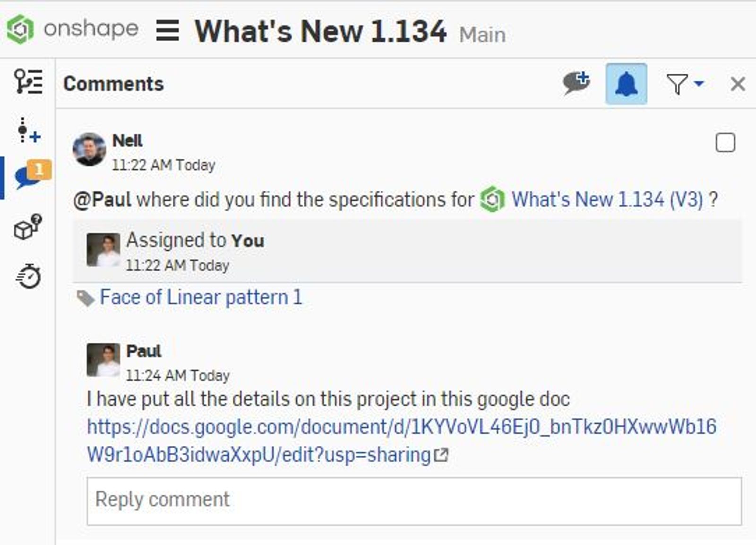
Task: Click Nell's profile avatar
Action: pos(89,150)
